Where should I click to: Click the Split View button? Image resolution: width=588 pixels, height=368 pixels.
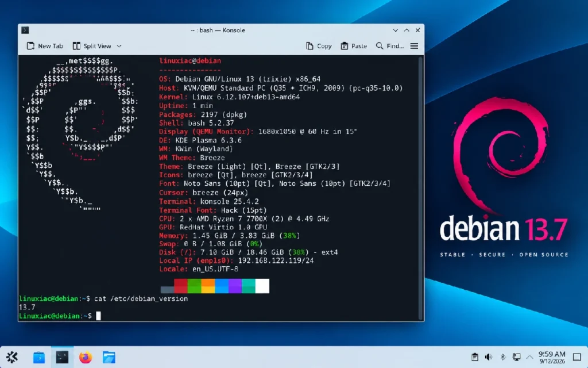click(x=92, y=46)
